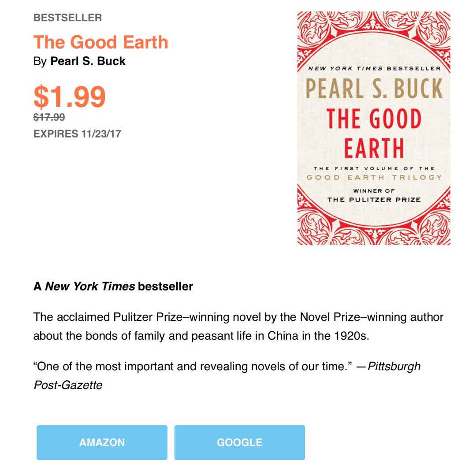Click the crossed-out $17.99 original price

pos(49,117)
